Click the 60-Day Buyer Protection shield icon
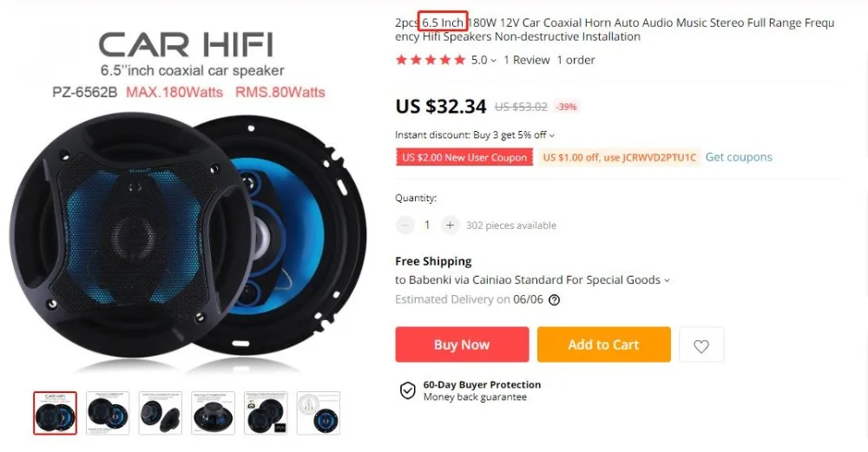The width and height of the screenshot is (868, 452). pyautogui.click(x=408, y=390)
